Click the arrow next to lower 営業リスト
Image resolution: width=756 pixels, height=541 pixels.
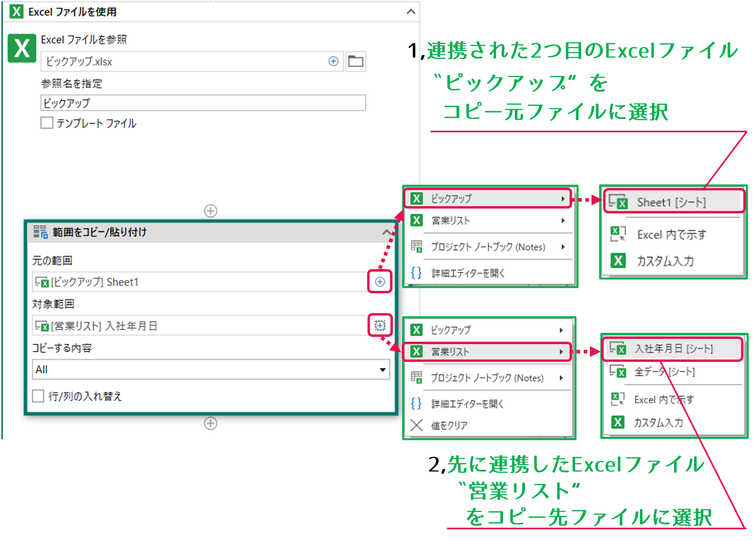click(x=561, y=351)
